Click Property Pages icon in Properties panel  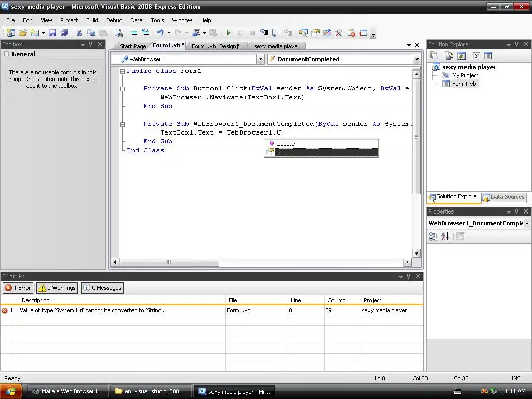pyautogui.click(x=460, y=236)
